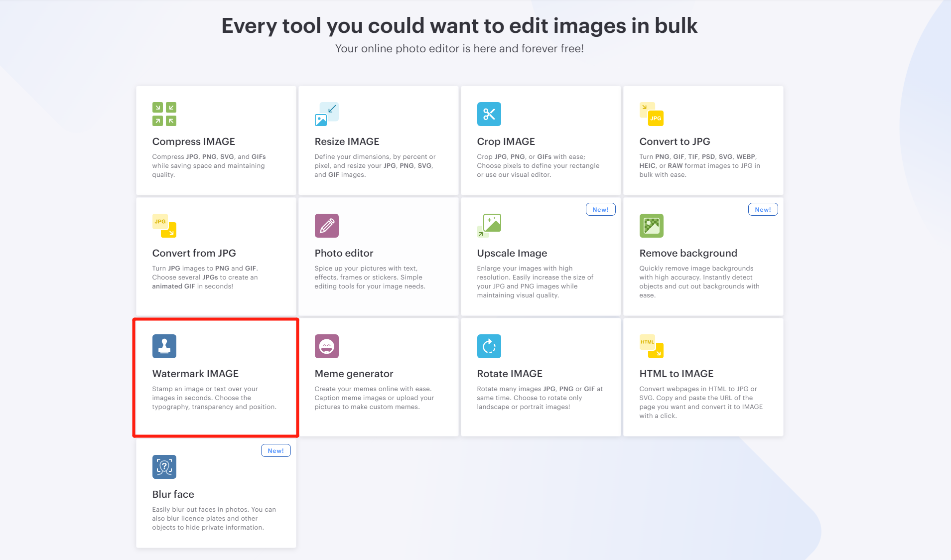Open the Watermark IMAGE title
The image size is (951, 560).
point(196,374)
